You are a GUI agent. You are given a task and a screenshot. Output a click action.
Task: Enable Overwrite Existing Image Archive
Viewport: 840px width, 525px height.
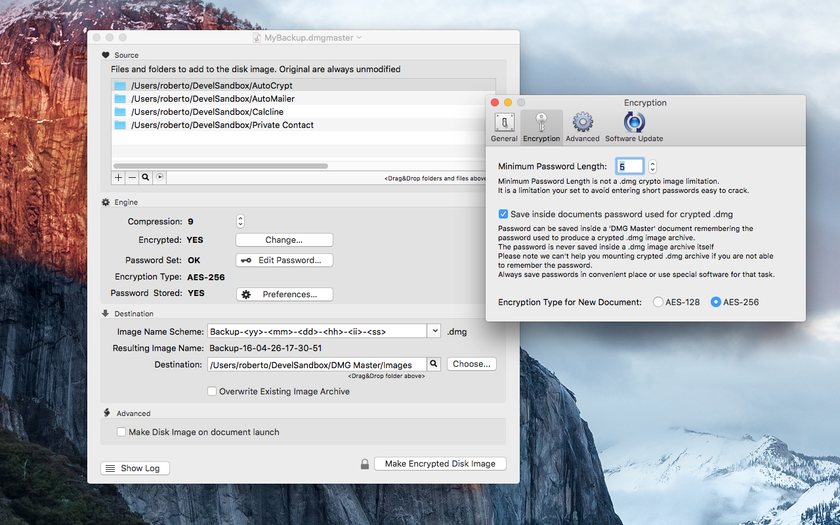click(x=212, y=392)
